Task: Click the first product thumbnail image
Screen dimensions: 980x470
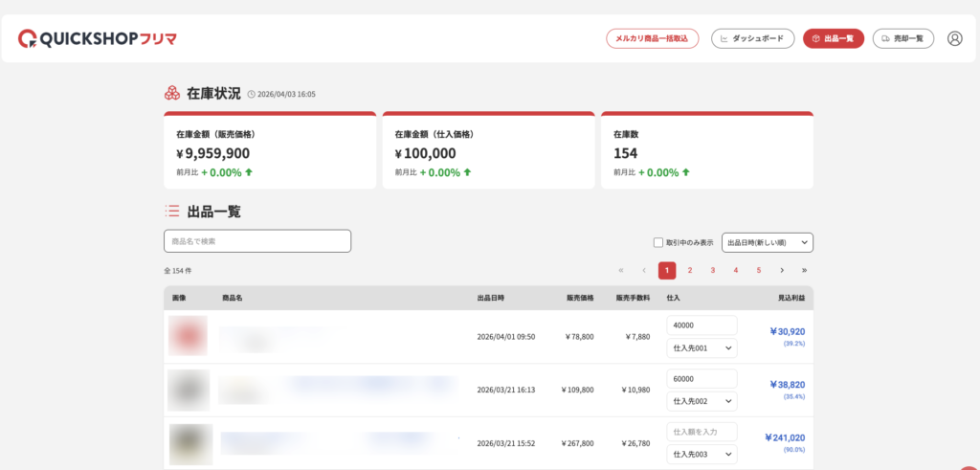Action: click(188, 337)
